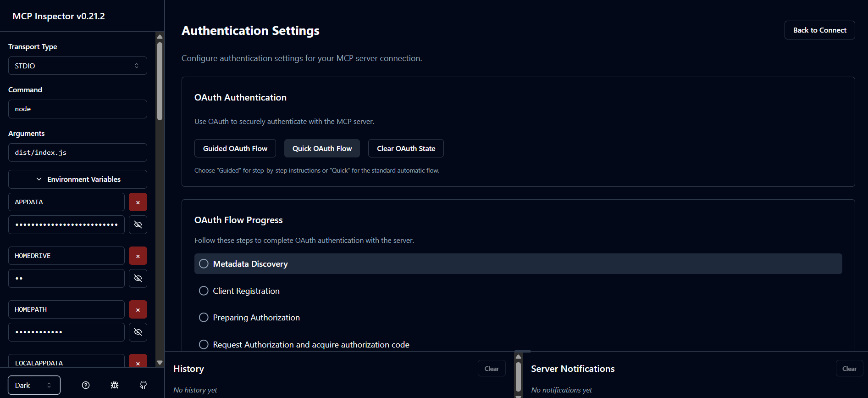Click Clear OAuth State button
868x398 pixels.
[406, 148]
